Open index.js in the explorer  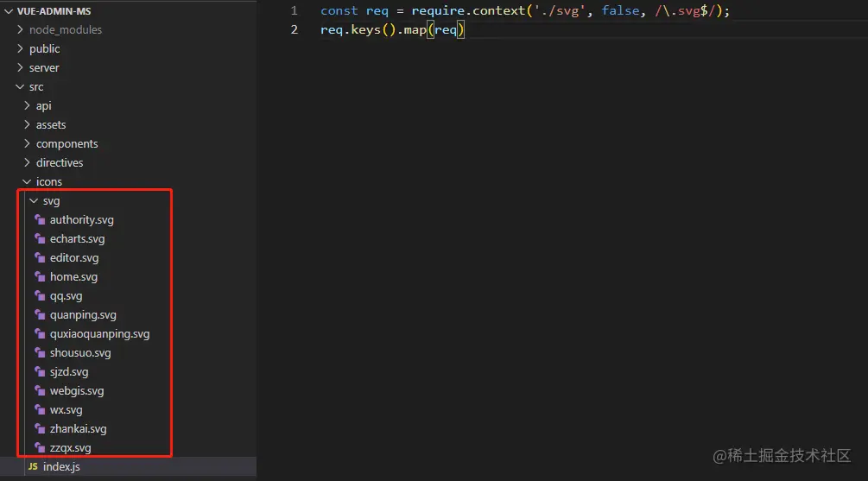(x=61, y=466)
